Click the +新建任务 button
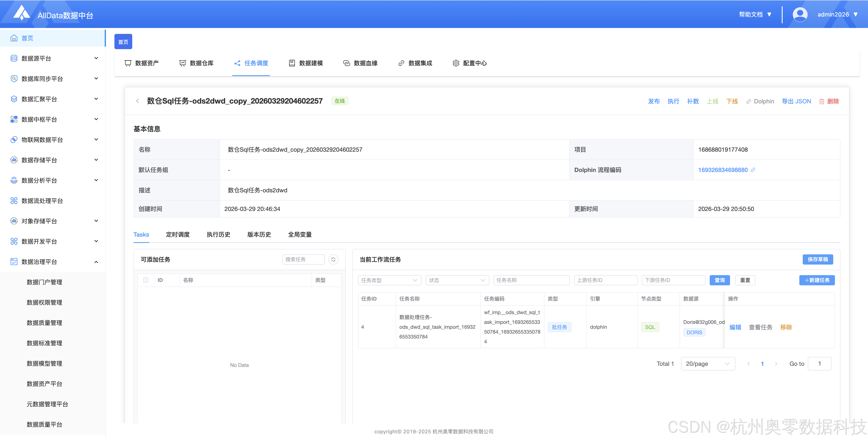868x441 pixels. pyautogui.click(x=817, y=280)
